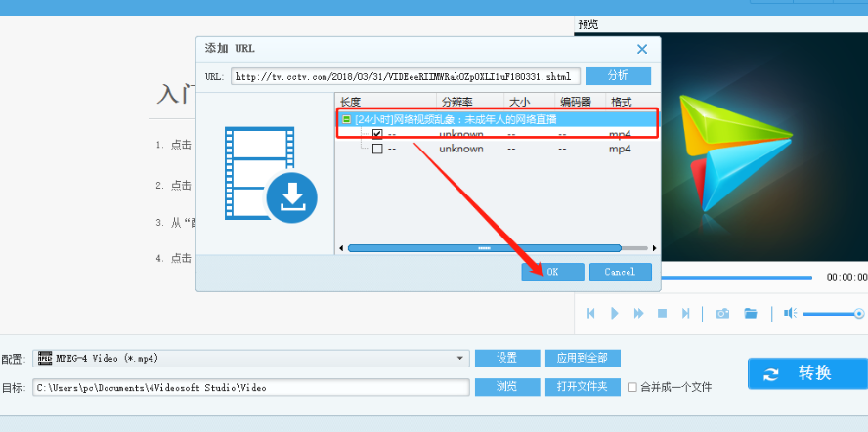This screenshot has height=432, width=868.
Task: Click the 格式 column header
Action: [632, 102]
